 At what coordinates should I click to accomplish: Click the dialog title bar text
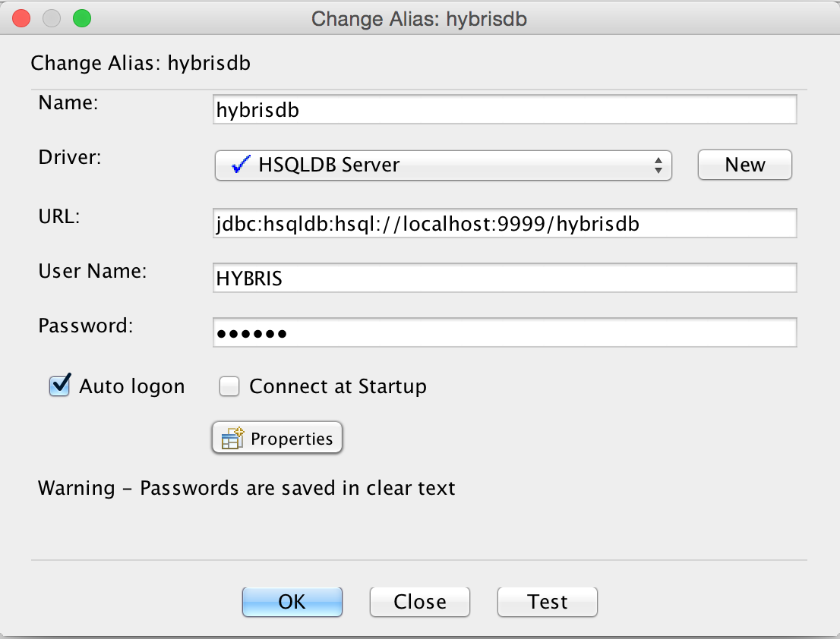coord(420,19)
